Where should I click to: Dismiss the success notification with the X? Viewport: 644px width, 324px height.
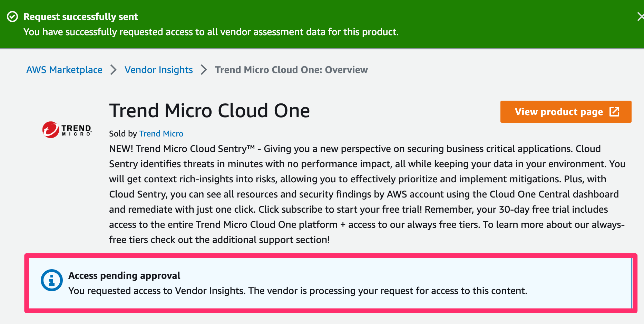641,16
